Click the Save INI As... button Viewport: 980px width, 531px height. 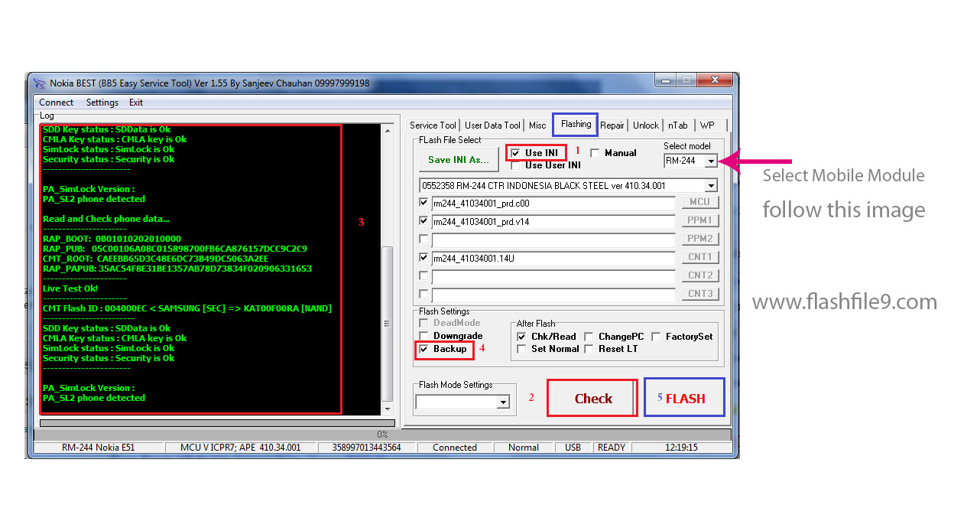click(459, 159)
